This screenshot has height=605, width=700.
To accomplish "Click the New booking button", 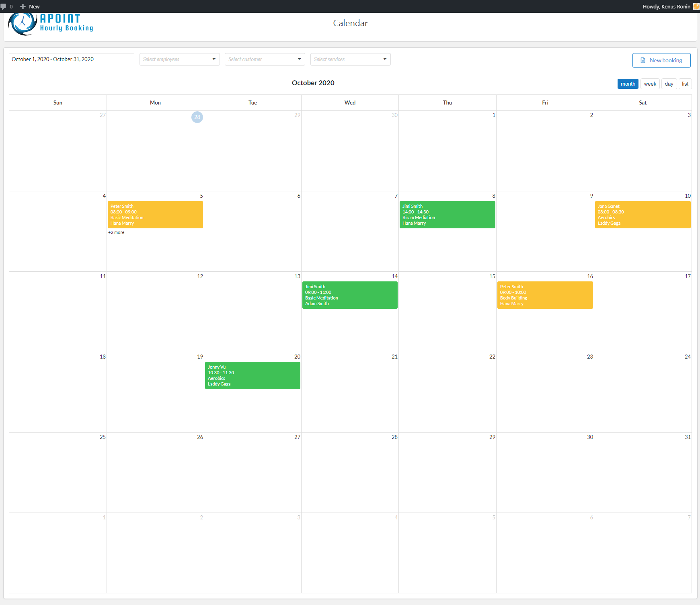I will 661,60.
